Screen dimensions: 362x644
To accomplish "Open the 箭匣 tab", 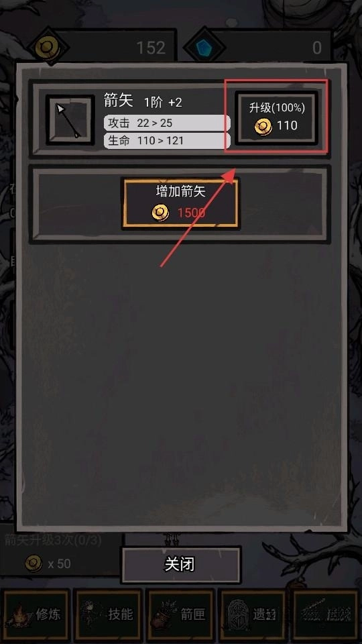I will pyautogui.click(x=180, y=615).
